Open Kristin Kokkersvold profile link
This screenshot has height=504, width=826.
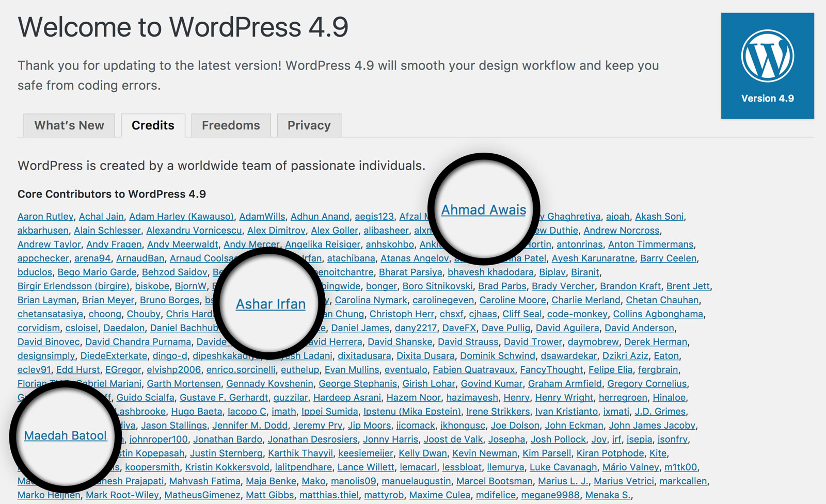(227, 467)
